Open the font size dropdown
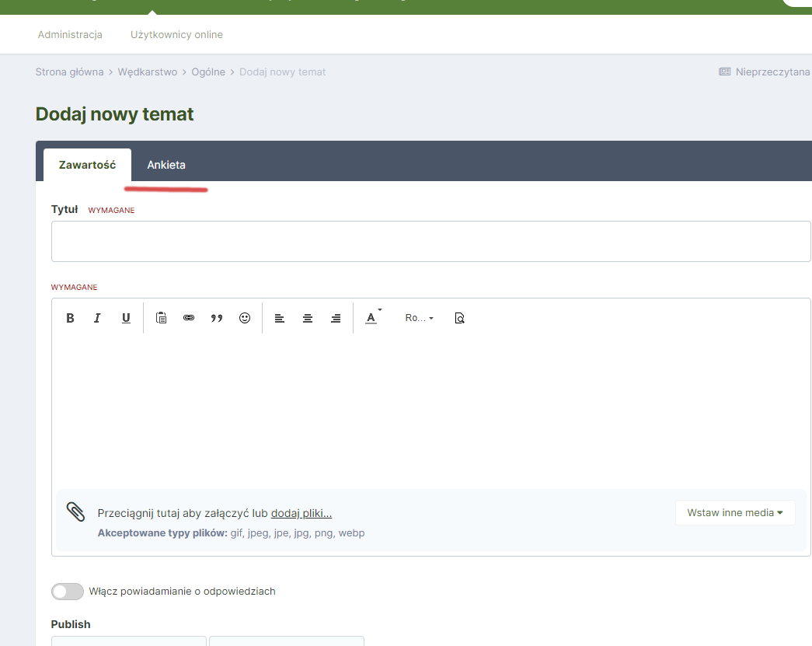The image size is (812, 646). (419, 318)
